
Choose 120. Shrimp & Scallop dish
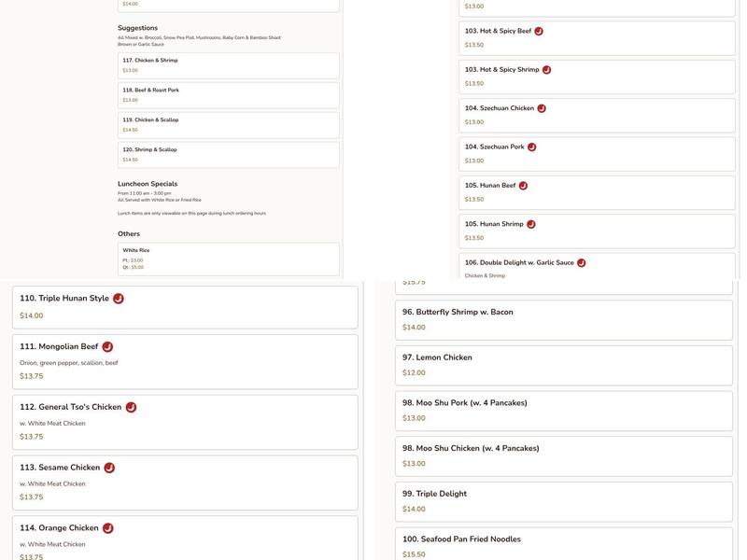coord(228,155)
